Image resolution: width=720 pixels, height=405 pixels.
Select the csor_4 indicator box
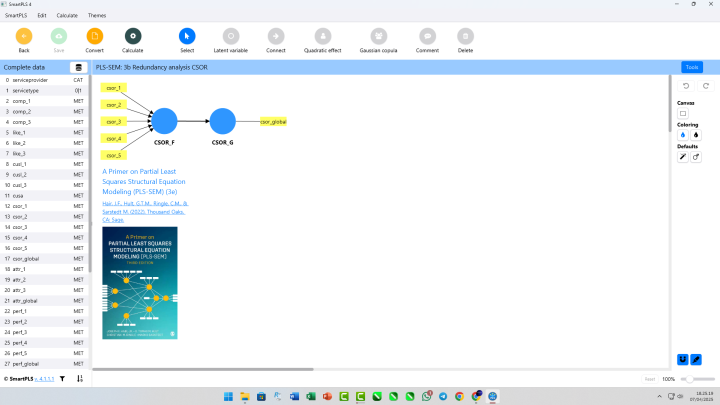click(113, 139)
